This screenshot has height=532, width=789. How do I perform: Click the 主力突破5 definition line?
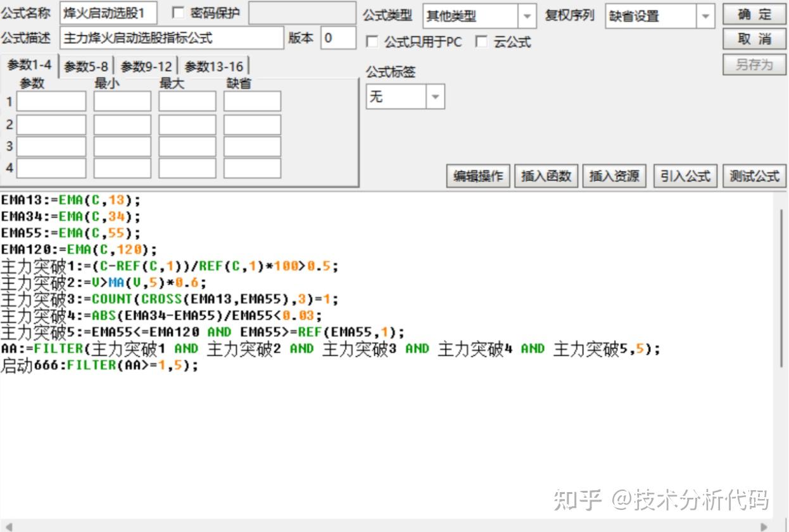(x=203, y=332)
